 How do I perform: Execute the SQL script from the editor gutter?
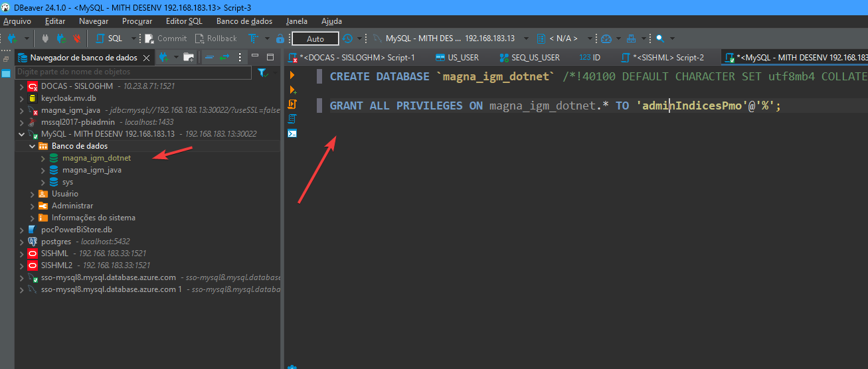[x=292, y=104]
